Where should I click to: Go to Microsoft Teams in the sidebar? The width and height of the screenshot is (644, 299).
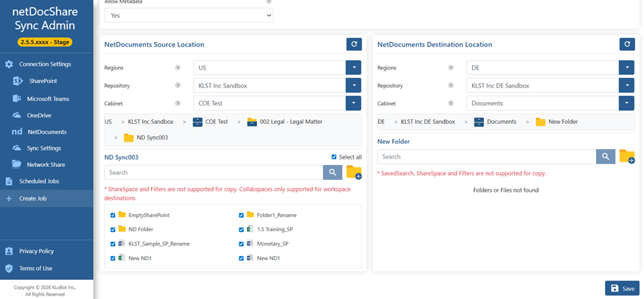pyautogui.click(x=47, y=99)
